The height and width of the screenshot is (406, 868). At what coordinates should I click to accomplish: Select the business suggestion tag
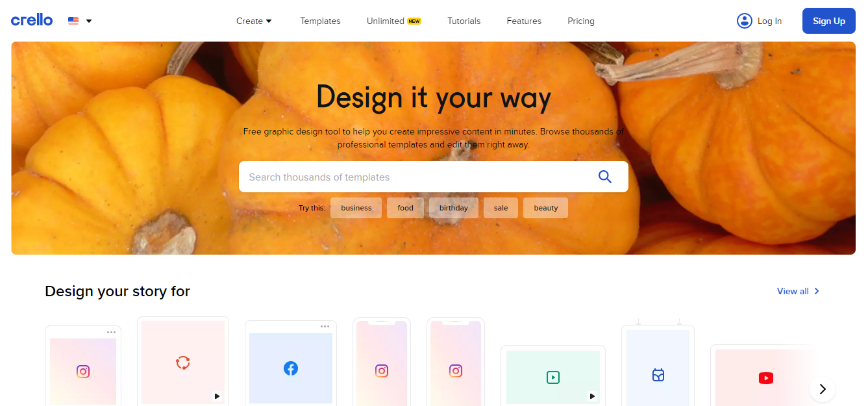click(x=356, y=208)
